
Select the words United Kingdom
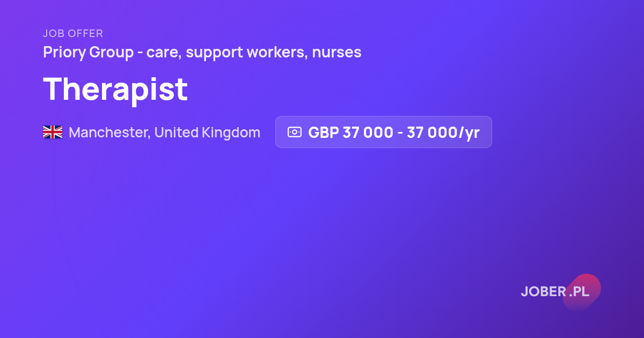pyautogui.click(x=207, y=133)
